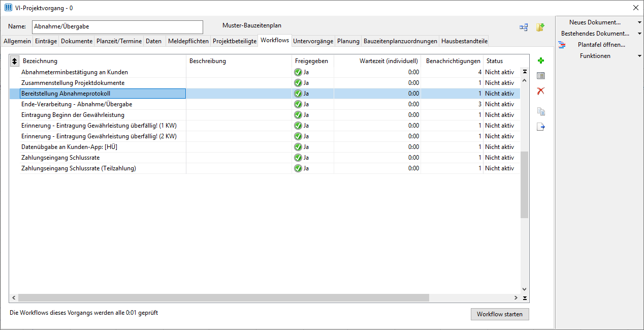This screenshot has width=644, height=330.
Task: Select row Abnahmeterminbestätigung an Kunden
Action: pyautogui.click(x=265, y=72)
